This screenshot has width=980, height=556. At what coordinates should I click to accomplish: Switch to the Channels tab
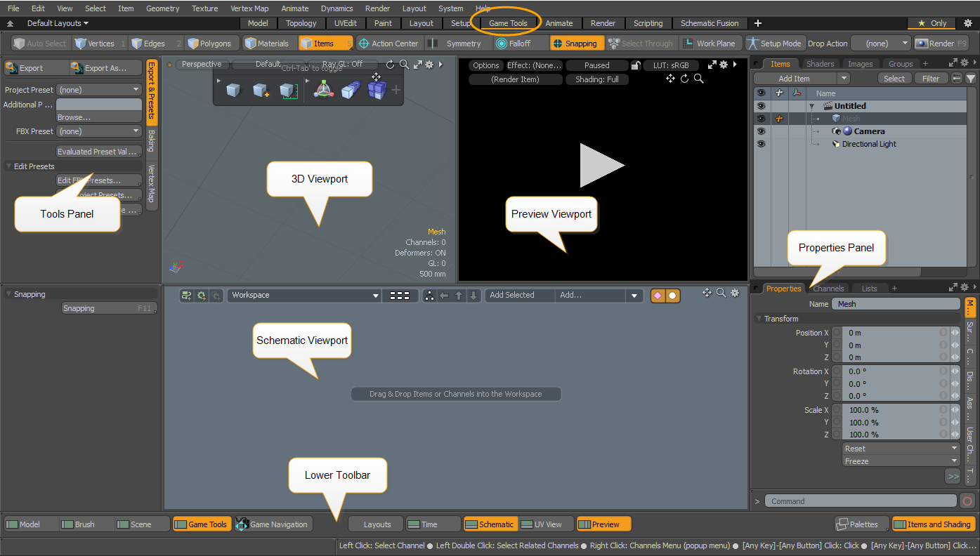click(x=828, y=289)
